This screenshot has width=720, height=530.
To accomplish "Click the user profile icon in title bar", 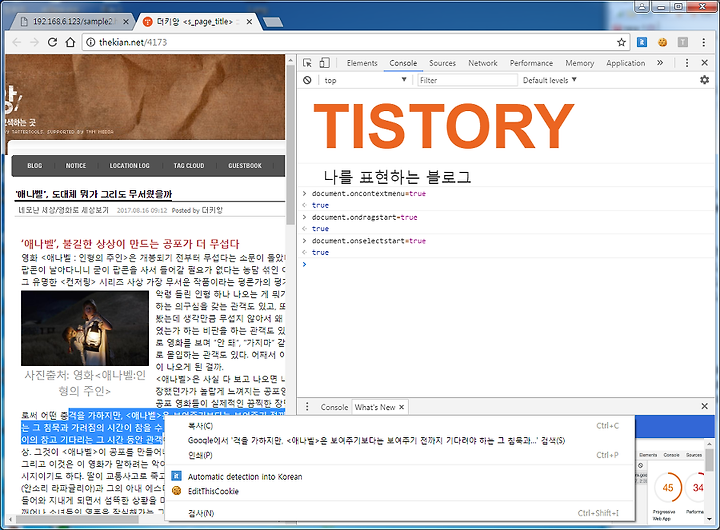I will click(x=642, y=6).
